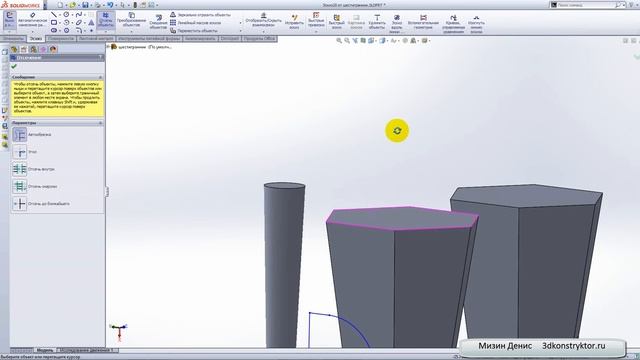
Task: Click the FeatureManager design tree tab icon
Action: (14, 49)
